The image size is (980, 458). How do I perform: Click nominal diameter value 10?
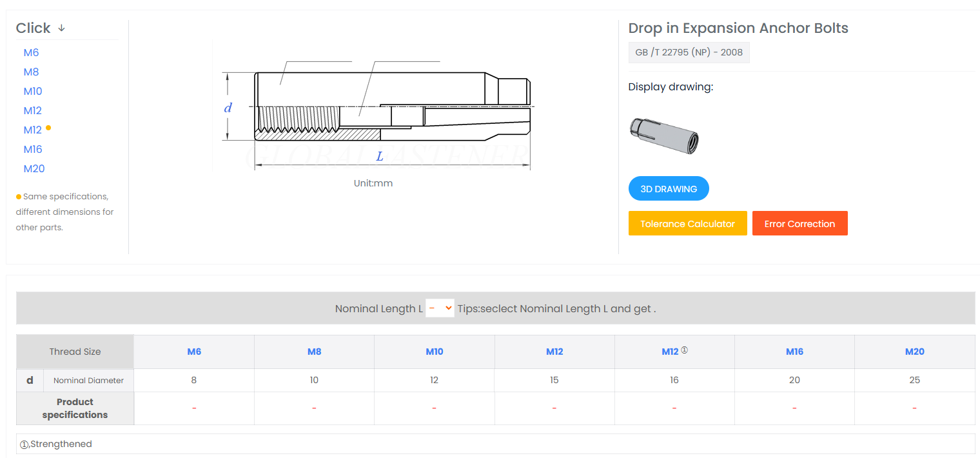click(314, 380)
